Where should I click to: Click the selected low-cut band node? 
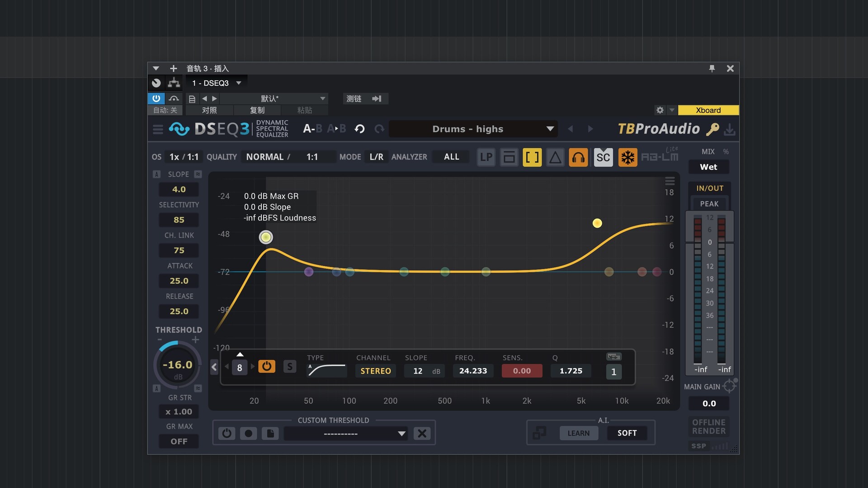[266, 237]
